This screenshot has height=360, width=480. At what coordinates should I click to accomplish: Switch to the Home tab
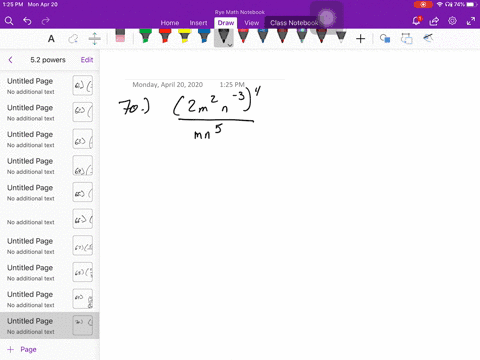tap(170, 23)
